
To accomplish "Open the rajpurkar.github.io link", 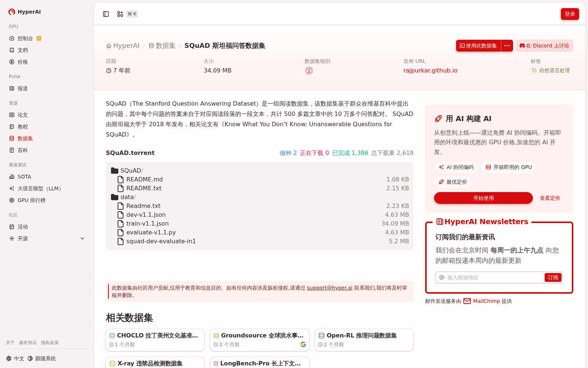I will coord(430,70).
